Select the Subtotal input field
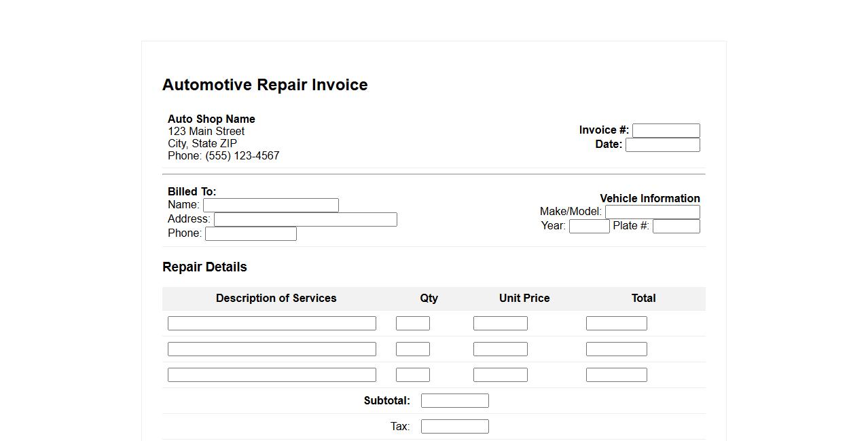Image resolution: width=868 pixels, height=441 pixels. pos(454,400)
